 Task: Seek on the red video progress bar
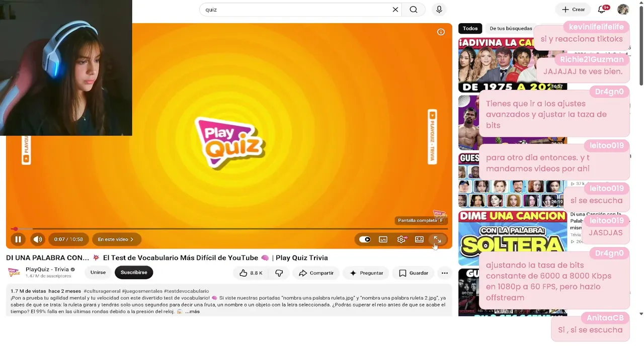(x=229, y=229)
